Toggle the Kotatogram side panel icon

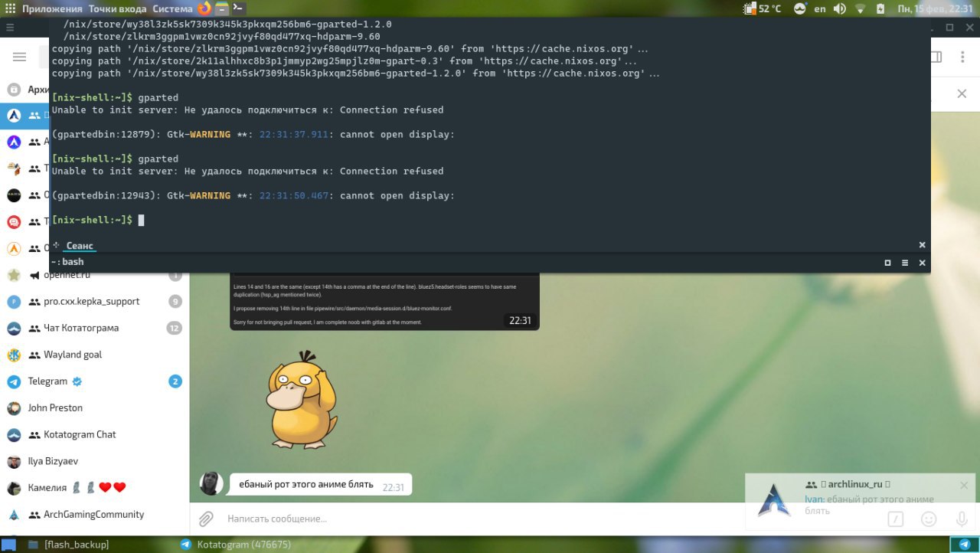coord(935,57)
